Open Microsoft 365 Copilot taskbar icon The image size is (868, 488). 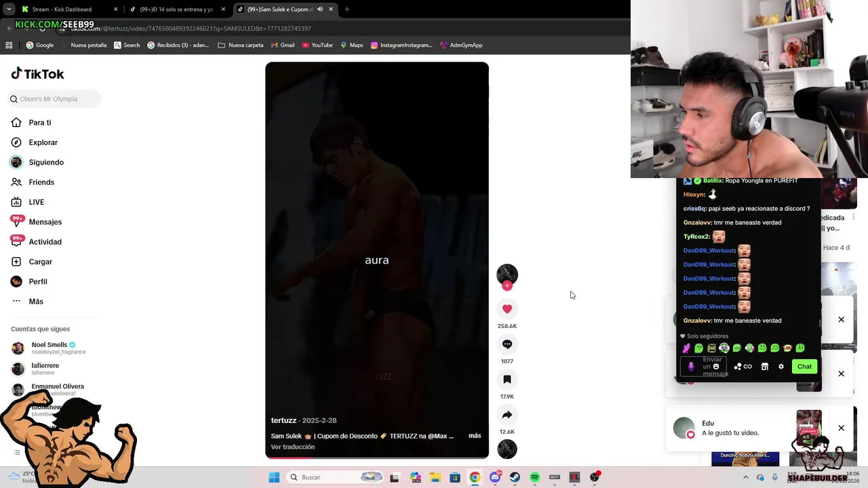(415, 477)
